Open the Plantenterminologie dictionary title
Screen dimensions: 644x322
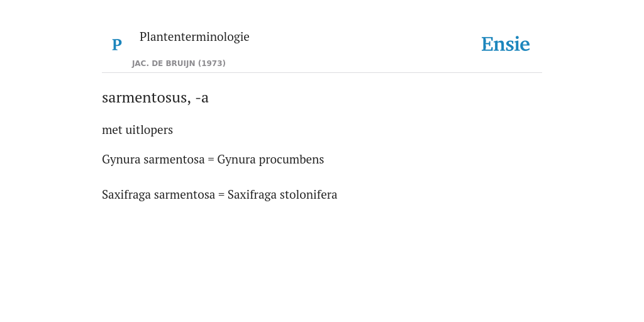coord(194,36)
